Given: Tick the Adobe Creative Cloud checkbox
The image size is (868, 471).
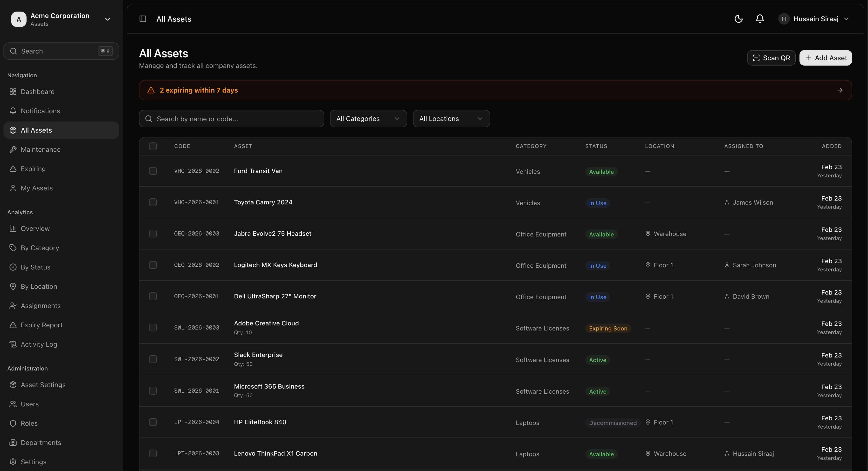Looking at the screenshot, I should coord(153,327).
